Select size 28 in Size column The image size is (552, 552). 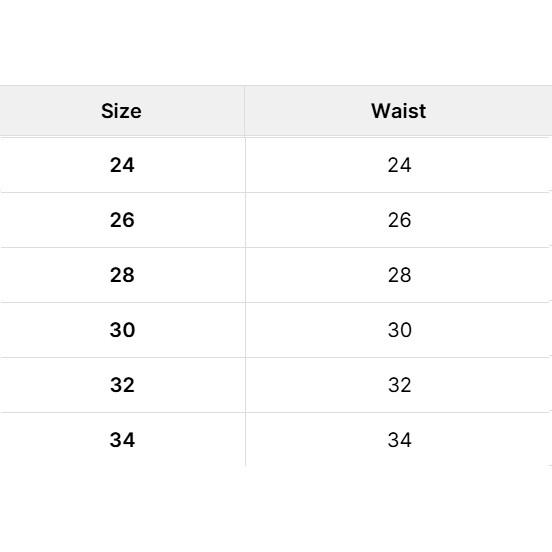[x=122, y=275]
